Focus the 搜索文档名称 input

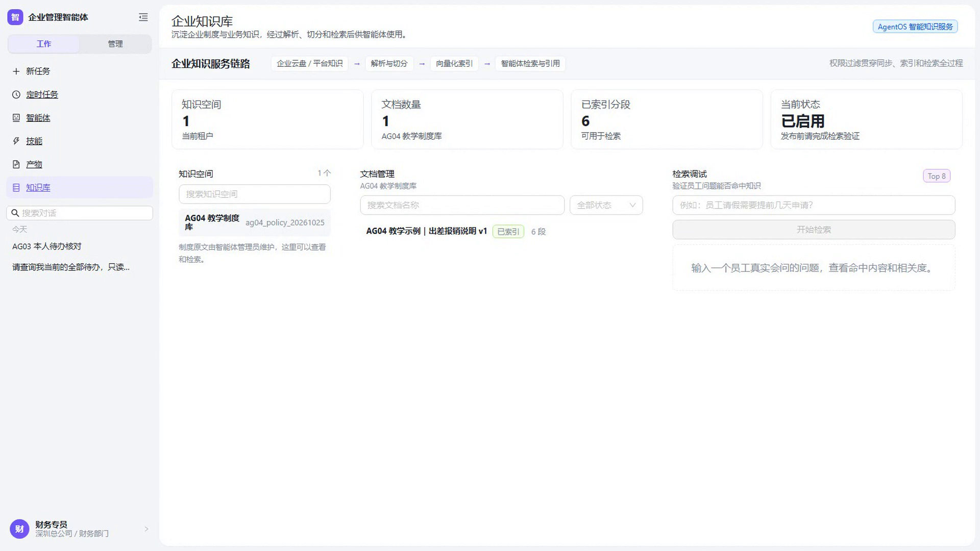(462, 205)
